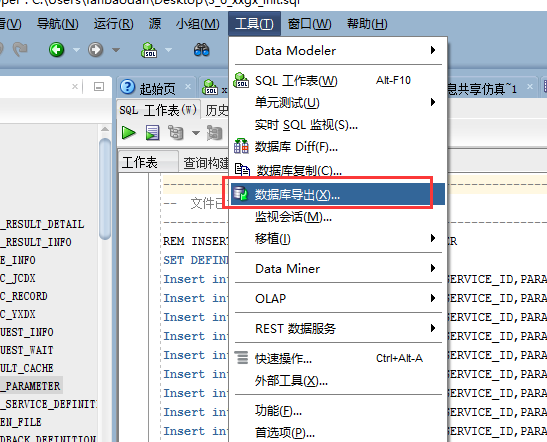Close the left navigator panel
547x442 pixels.
point(75,86)
